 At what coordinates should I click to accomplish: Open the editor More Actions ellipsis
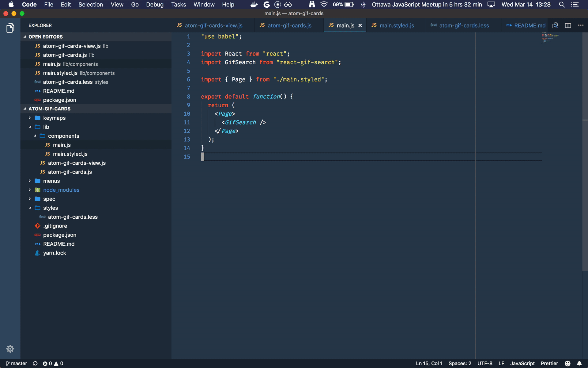[x=581, y=25]
